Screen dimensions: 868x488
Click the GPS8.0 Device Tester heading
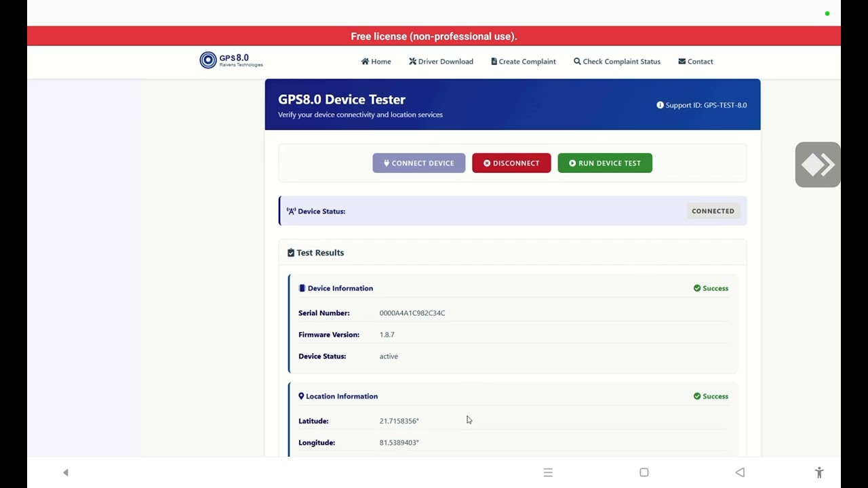tap(342, 100)
